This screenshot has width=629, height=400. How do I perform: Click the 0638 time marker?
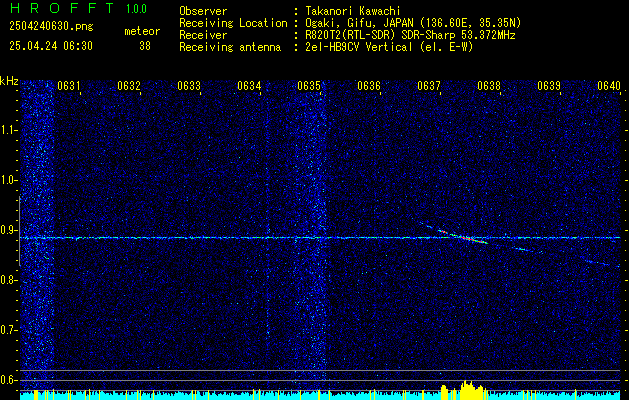tap(489, 86)
